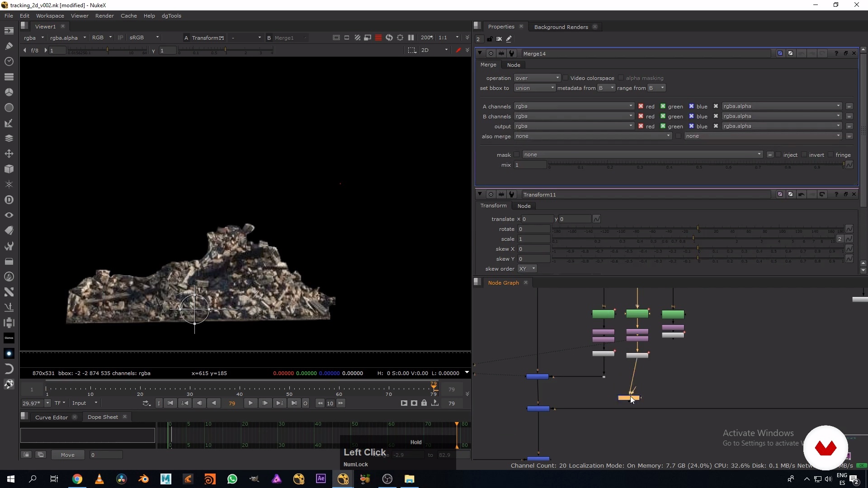Screen dimensions: 868x488
Task: Click the translate x input field
Action: pyautogui.click(x=537, y=219)
